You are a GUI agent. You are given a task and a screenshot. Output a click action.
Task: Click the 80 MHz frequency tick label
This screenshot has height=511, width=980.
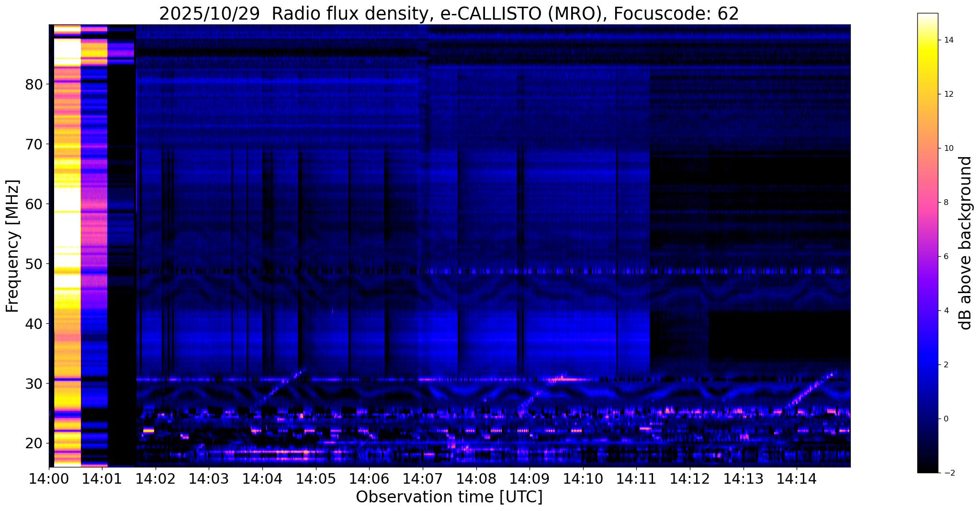[34, 84]
